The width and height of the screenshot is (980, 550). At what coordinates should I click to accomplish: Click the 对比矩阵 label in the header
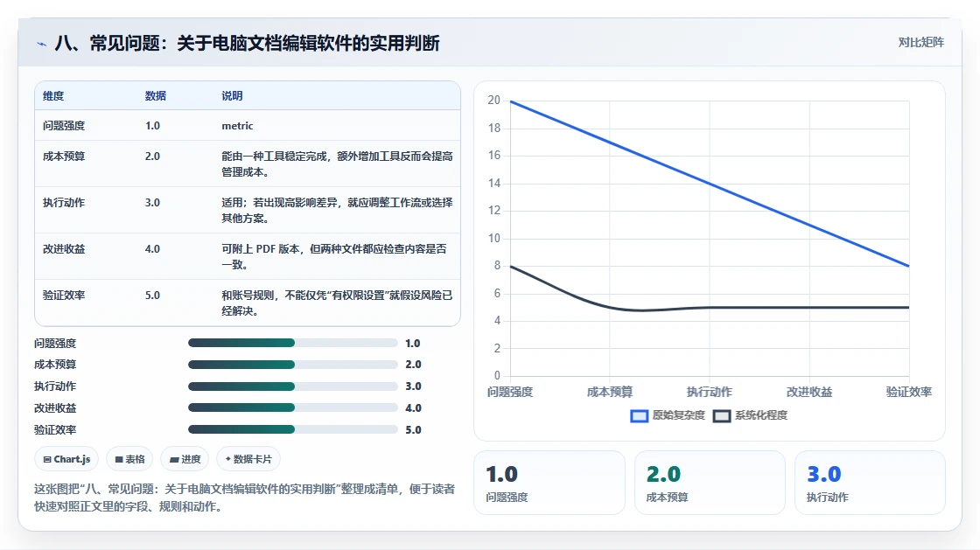coord(920,43)
